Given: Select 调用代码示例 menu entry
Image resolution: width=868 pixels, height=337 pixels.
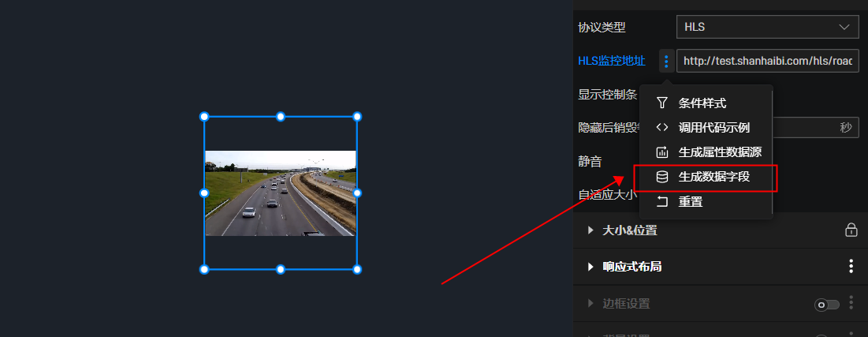Looking at the screenshot, I should click(x=706, y=128).
